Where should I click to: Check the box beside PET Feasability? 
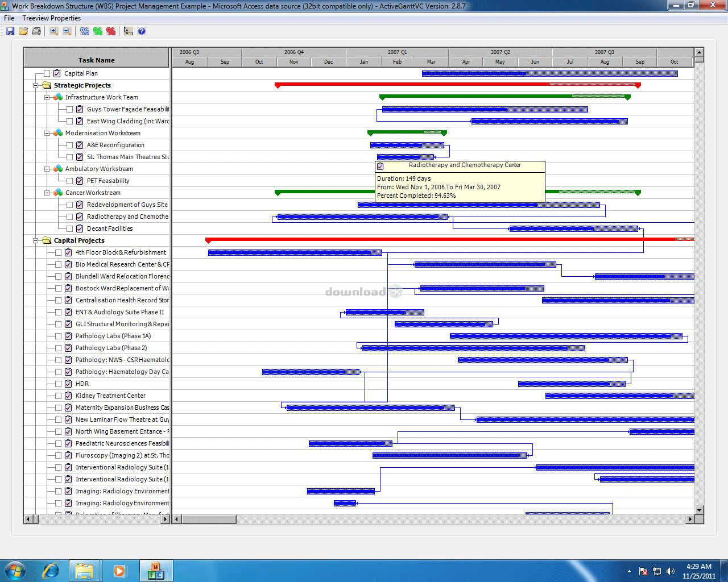69,181
